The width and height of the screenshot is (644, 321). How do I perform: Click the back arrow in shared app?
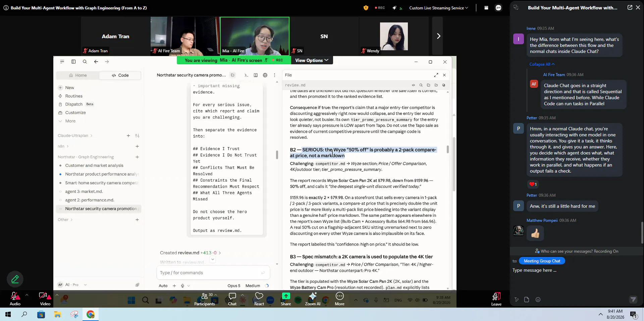(96, 62)
